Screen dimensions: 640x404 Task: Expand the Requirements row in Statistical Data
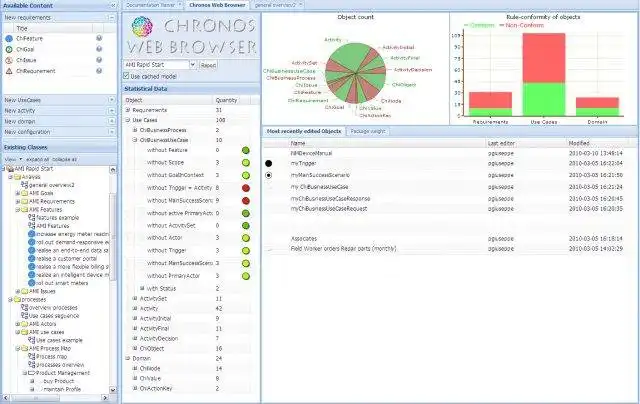click(x=127, y=110)
